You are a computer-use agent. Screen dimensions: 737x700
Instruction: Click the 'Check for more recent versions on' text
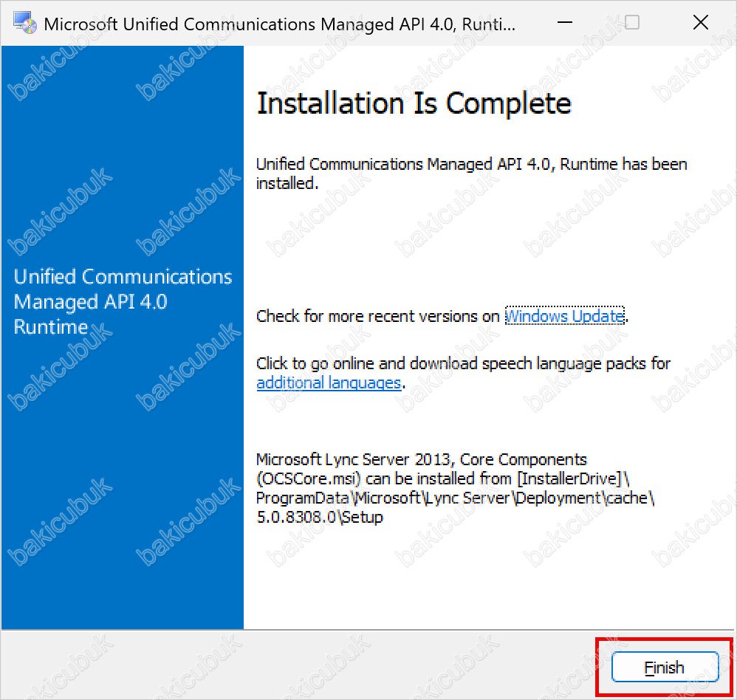pyautogui.click(x=378, y=316)
